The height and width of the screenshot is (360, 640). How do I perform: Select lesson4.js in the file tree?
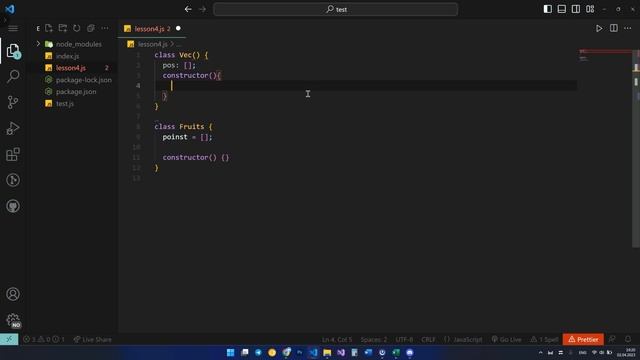click(71, 68)
